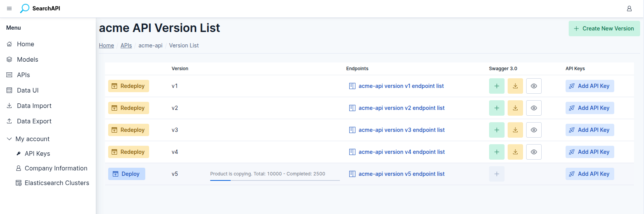Click the plus icon for v1 Swagger
Screen dimensions: 644x214
(x=497, y=86)
